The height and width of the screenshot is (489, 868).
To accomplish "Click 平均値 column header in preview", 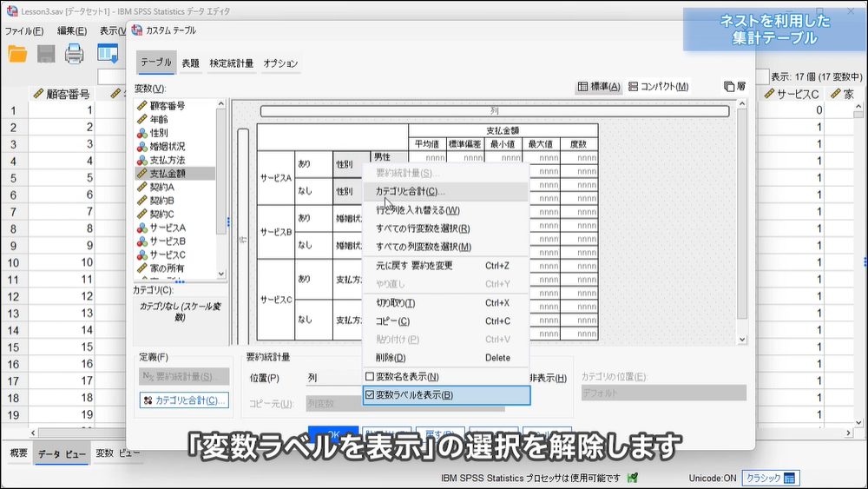I will pos(427,144).
